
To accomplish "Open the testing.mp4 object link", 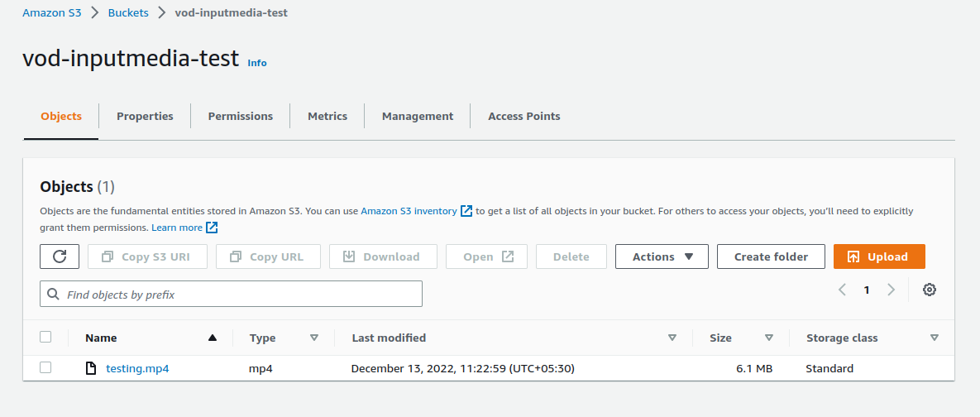I will 137,368.
